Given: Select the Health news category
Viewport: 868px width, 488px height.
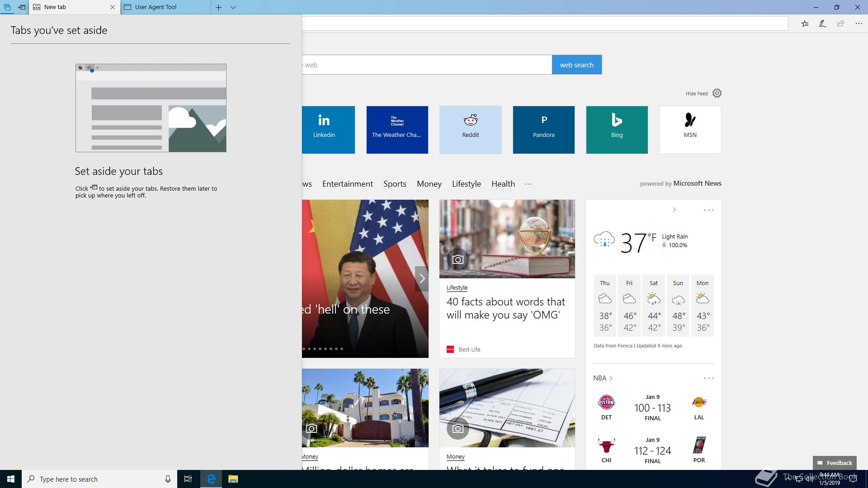Looking at the screenshot, I should (x=503, y=184).
